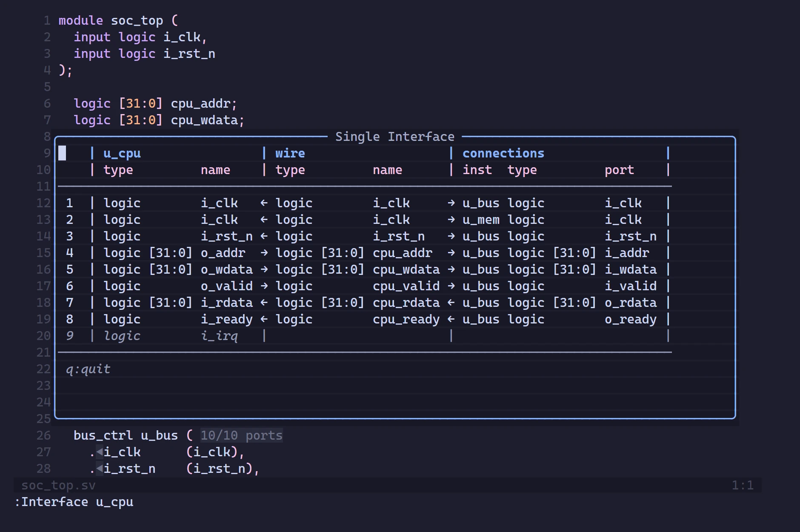Image resolution: width=800 pixels, height=532 pixels.
Task: Click cpu_wdata wire name in row 5
Action: (406, 269)
